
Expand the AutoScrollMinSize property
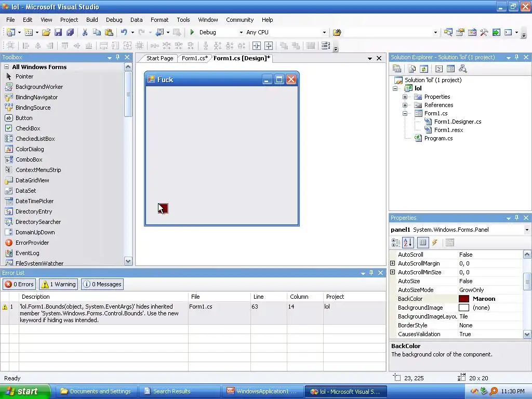[393, 272]
